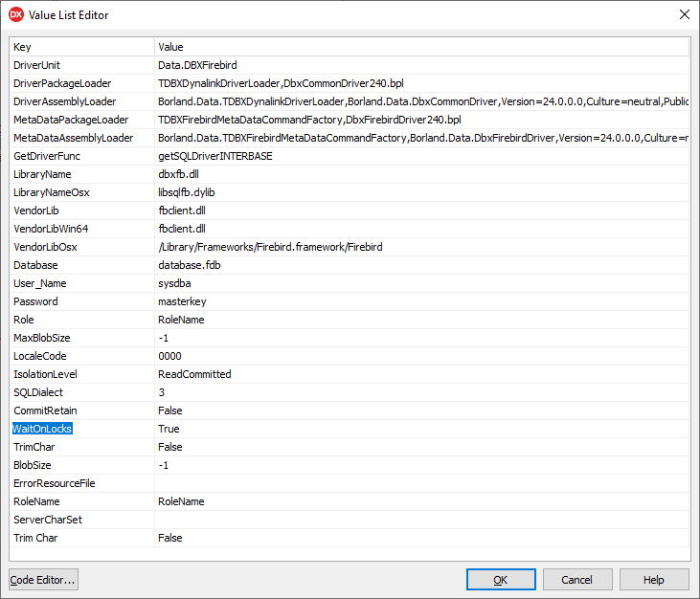Select the Database key

(x=82, y=265)
